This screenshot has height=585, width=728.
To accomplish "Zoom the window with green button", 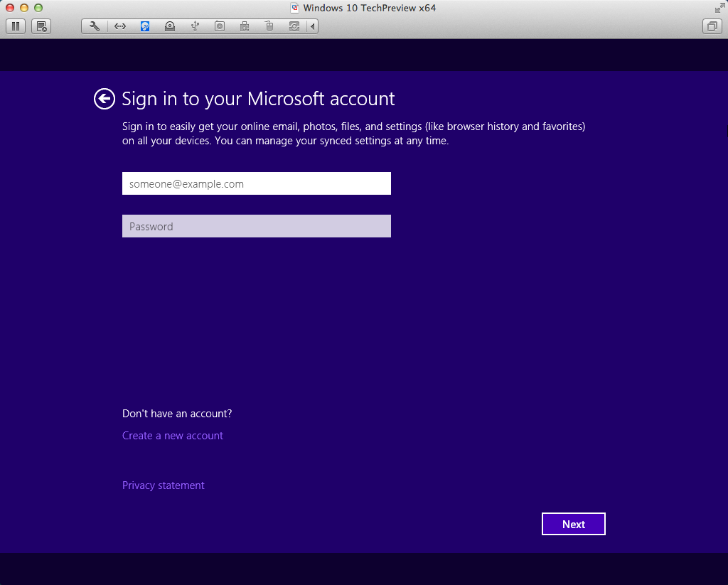I will [38, 8].
